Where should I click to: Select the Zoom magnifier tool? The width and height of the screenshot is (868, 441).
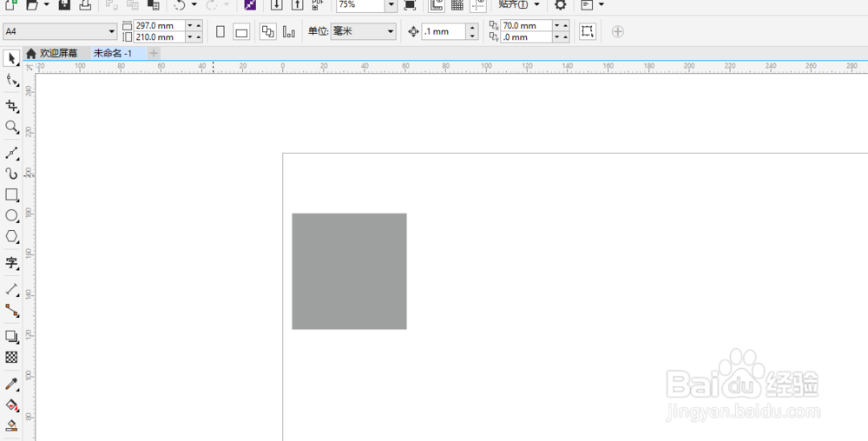point(11,127)
